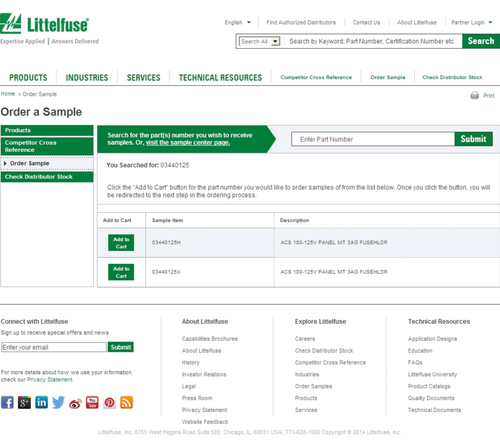Open the RSS feed icon
The height and width of the screenshot is (448, 500).
127,402
